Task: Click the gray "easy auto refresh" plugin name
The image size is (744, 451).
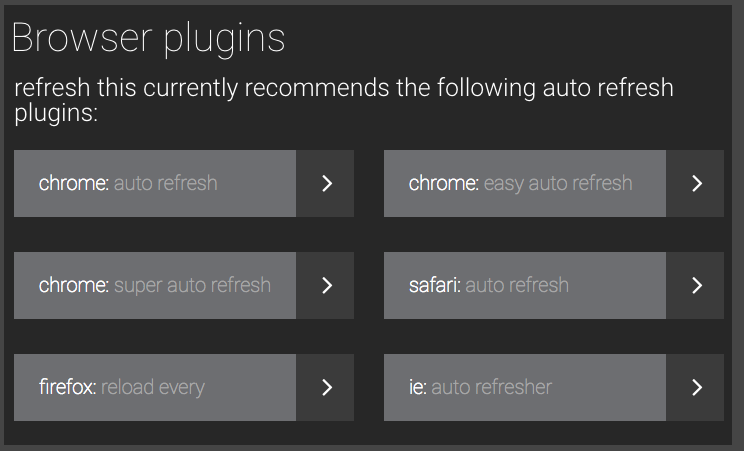Action: (x=558, y=183)
